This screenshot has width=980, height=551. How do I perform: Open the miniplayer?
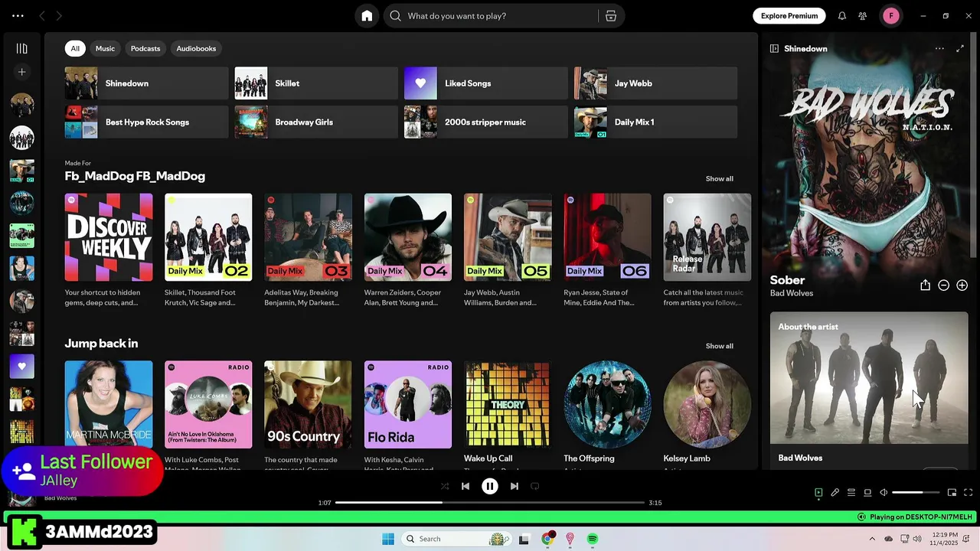(952, 493)
